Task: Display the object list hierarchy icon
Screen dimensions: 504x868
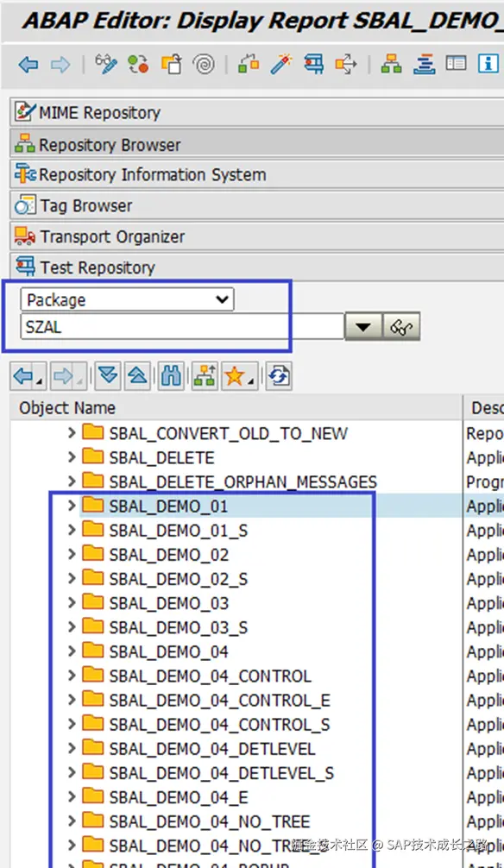Action: click(x=391, y=64)
